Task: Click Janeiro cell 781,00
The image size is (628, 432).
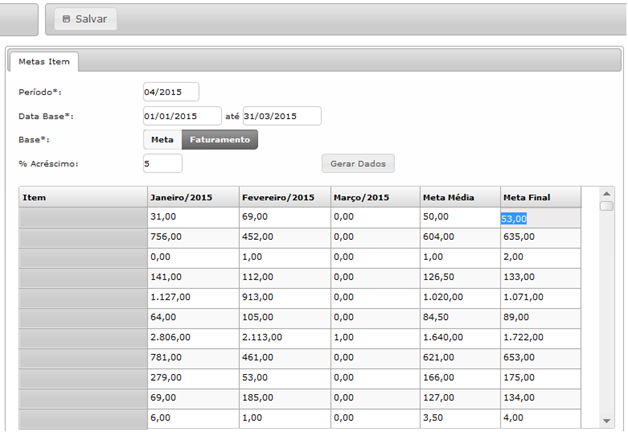Action: (x=193, y=357)
